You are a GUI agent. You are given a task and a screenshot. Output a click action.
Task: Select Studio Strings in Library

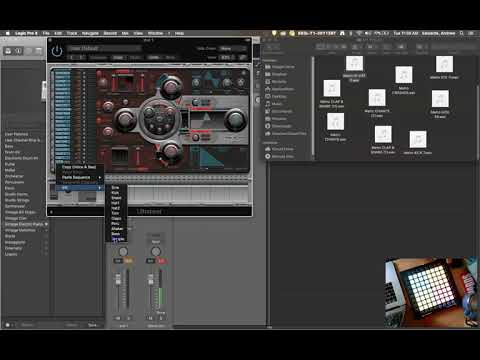coord(17,200)
